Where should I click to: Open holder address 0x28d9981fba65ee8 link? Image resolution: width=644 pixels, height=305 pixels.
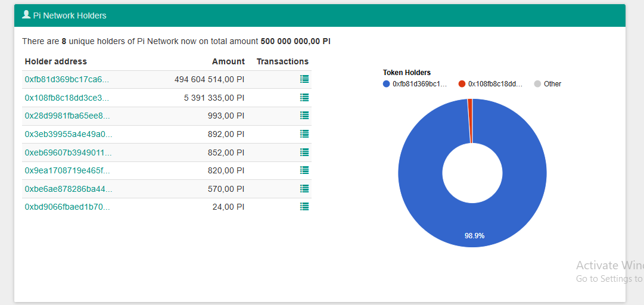pyautogui.click(x=67, y=116)
